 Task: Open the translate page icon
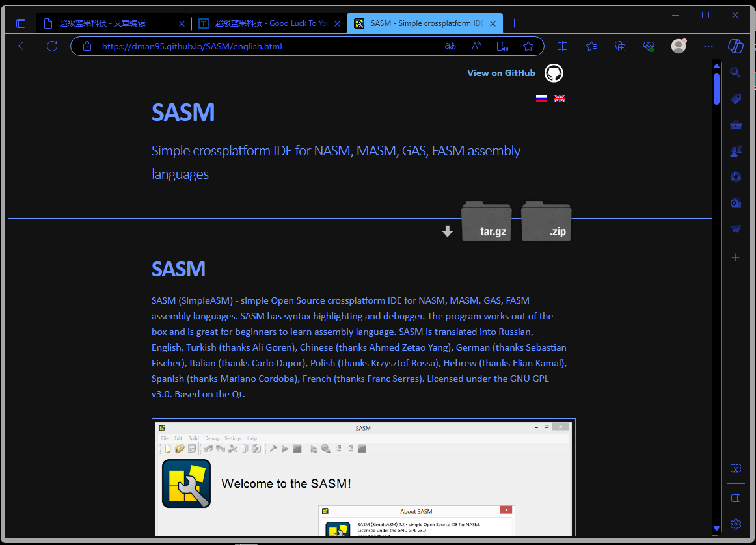point(450,46)
